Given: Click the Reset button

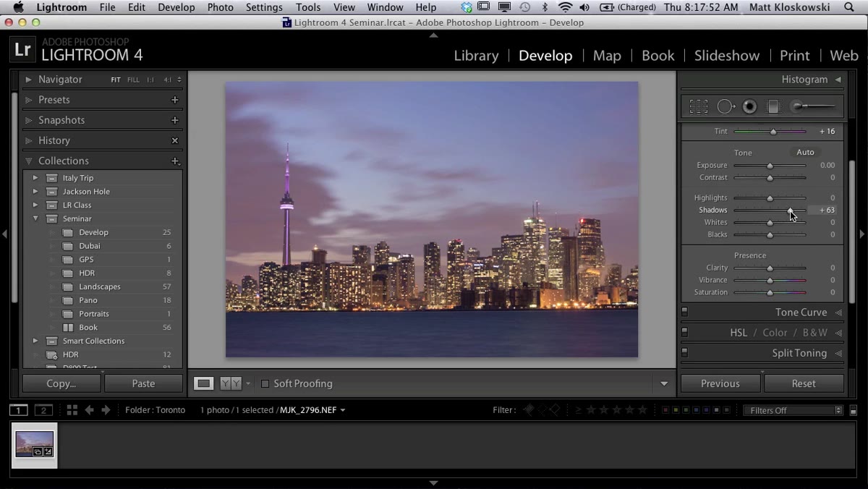Looking at the screenshot, I should click(x=804, y=383).
